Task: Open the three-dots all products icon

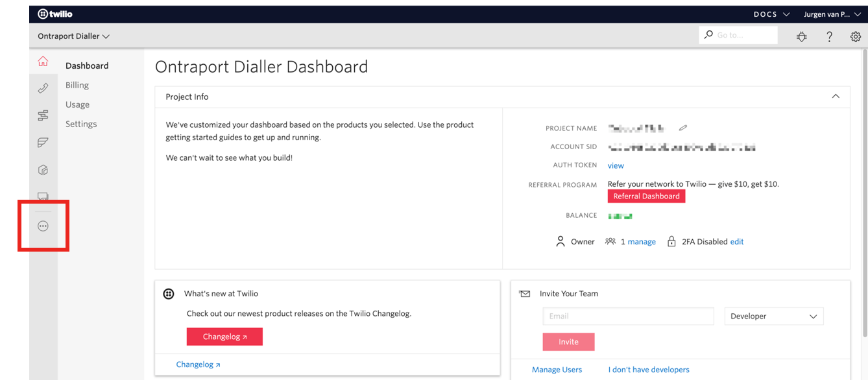Action: (x=43, y=226)
